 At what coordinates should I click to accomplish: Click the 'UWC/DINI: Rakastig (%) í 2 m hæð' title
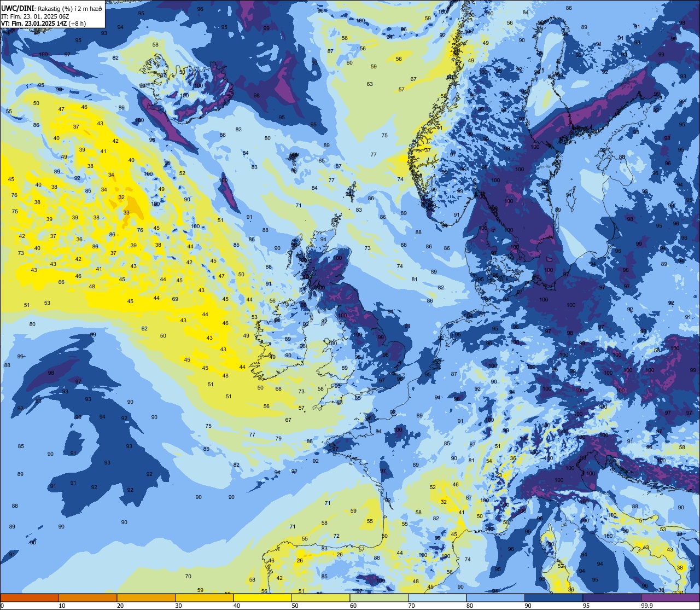[51, 9]
